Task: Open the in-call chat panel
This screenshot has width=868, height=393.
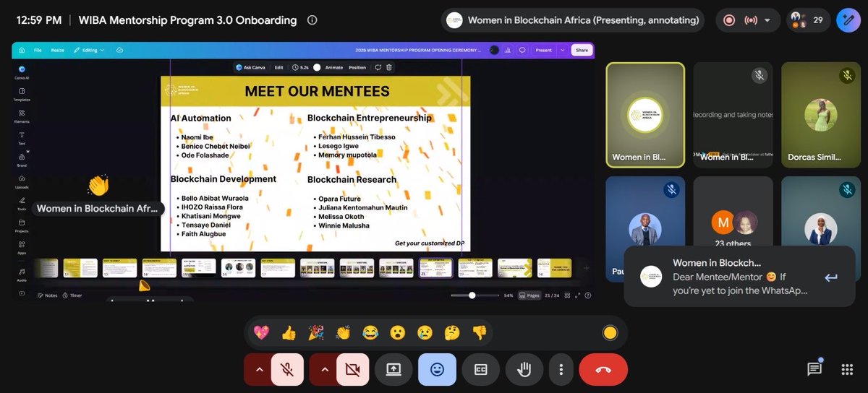Action: point(814,369)
